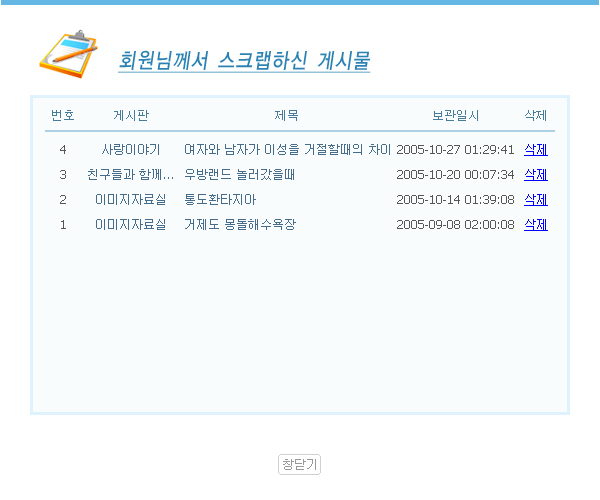Open the post 우방랜드 놀러갔을때

[240, 175]
